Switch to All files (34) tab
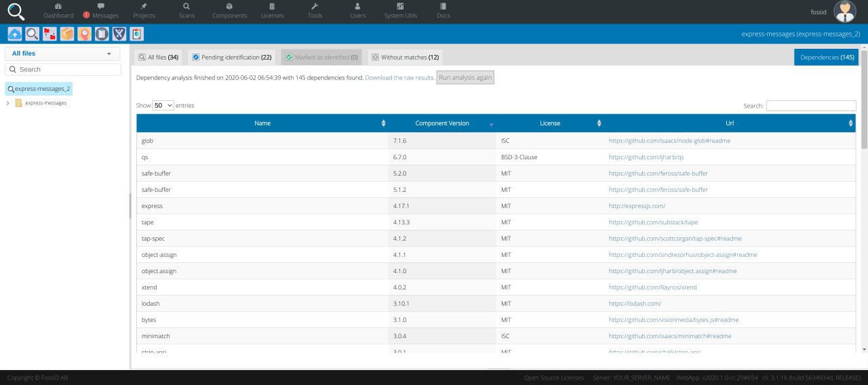 click(159, 58)
